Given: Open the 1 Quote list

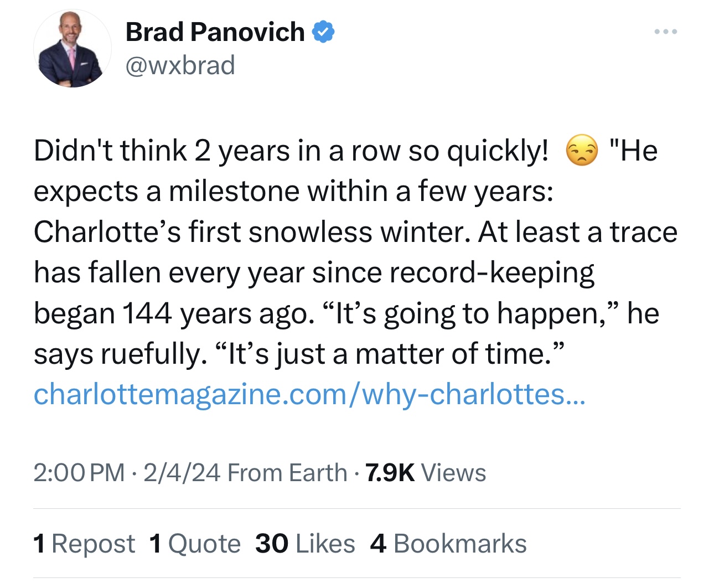Looking at the screenshot, I should click(195, 544).
